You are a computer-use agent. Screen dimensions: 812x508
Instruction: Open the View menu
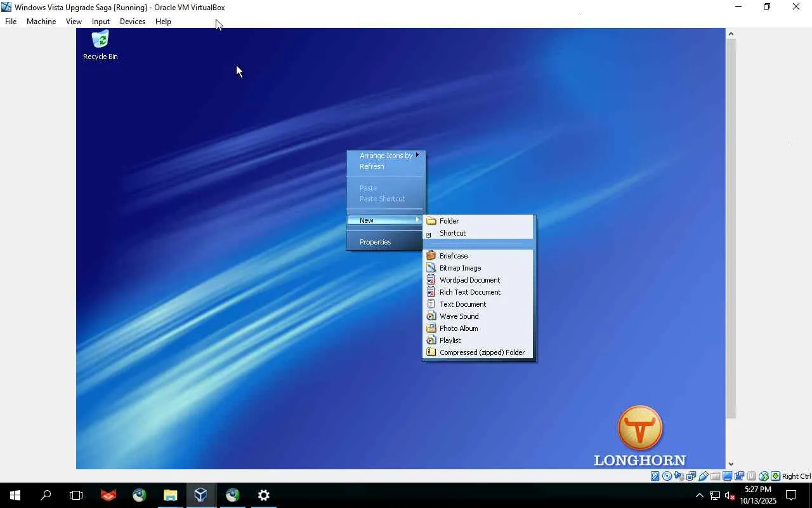[x=74, y=22]
